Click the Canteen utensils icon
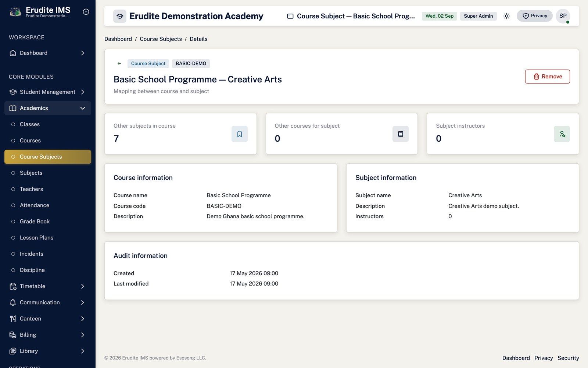 (13, 319)
